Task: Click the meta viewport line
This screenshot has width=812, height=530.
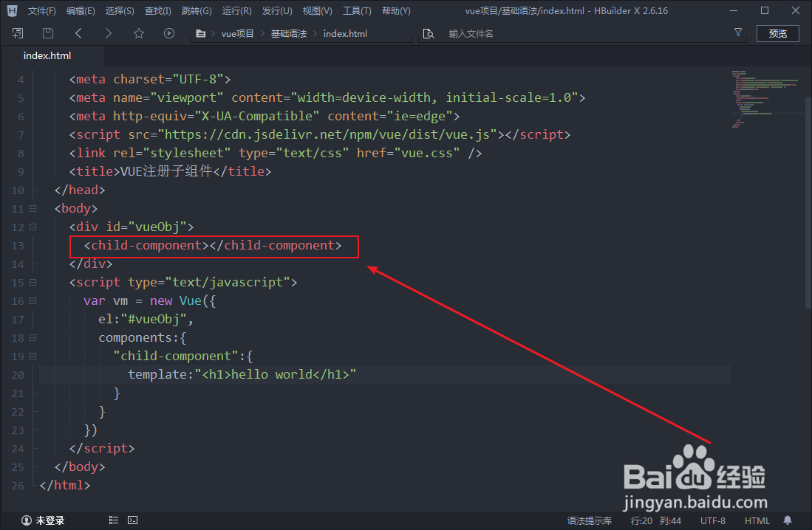Action: point(327,98)
